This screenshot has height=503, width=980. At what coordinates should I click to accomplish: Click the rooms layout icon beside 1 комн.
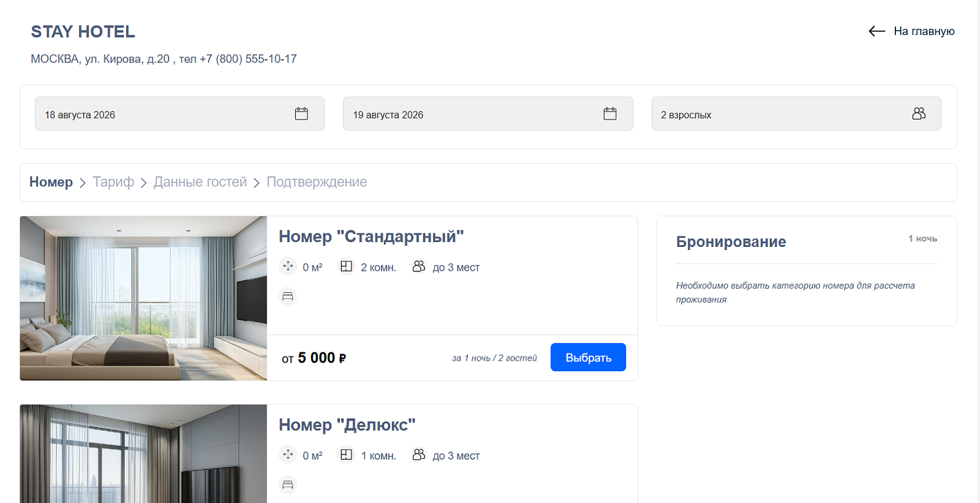click(346, 455)
